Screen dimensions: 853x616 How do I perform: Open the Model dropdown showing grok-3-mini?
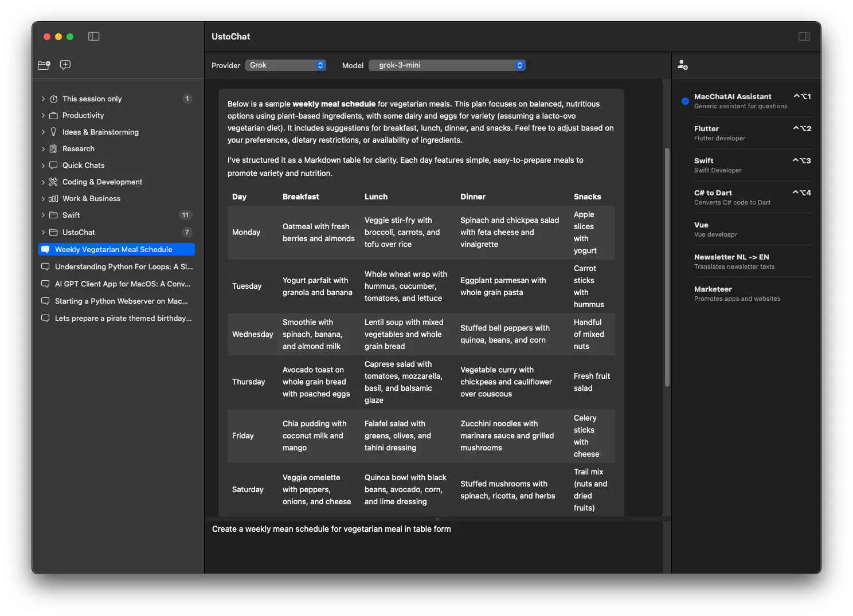tap(447, 65)
